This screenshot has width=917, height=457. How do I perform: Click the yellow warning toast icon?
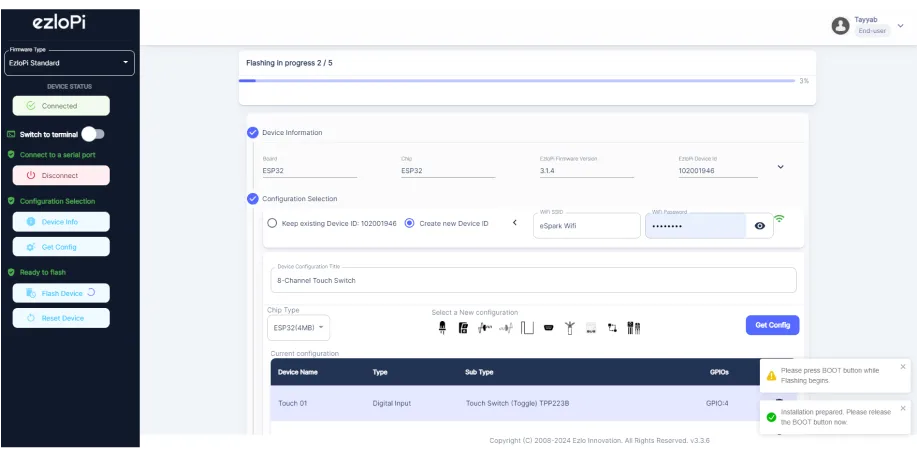[771, 376]
